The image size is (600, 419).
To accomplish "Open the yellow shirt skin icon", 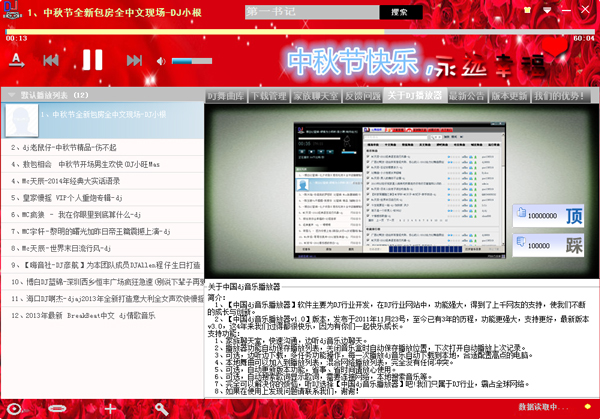I will pos(528,10).
